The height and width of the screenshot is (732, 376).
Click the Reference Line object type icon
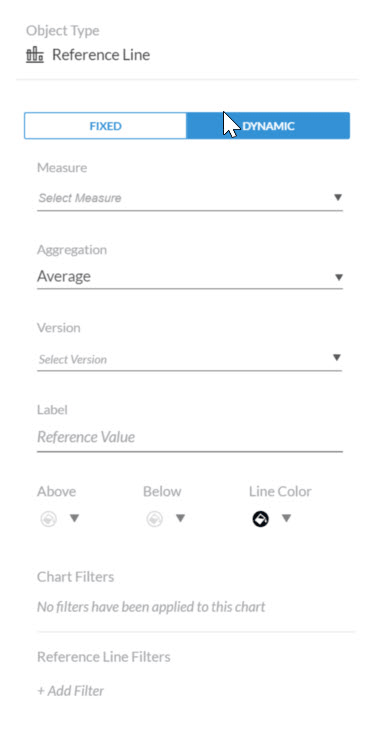click(35, 55)
